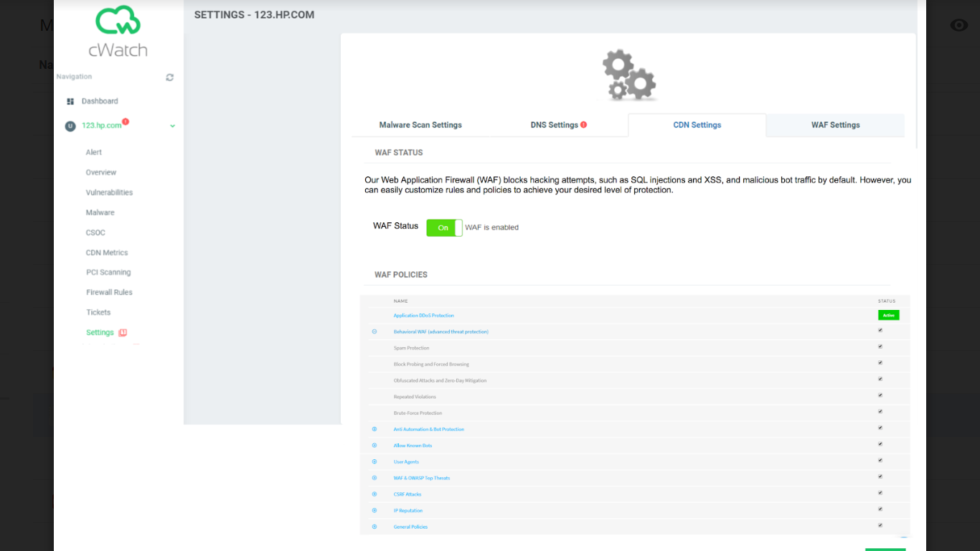Image resolution: width=980 pixels, height=551 pixels.
Task: Select the CDN Settings tab
Action: pyautogui.click(x=697, y=125)
